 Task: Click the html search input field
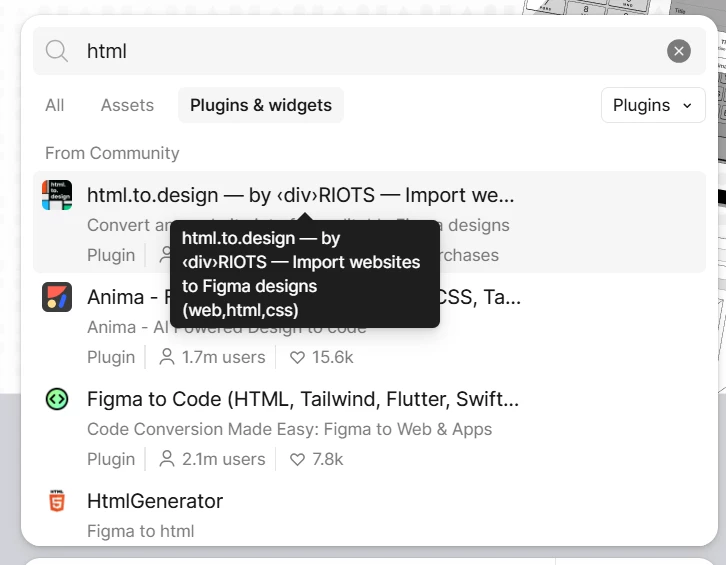[x=369, y=51]
